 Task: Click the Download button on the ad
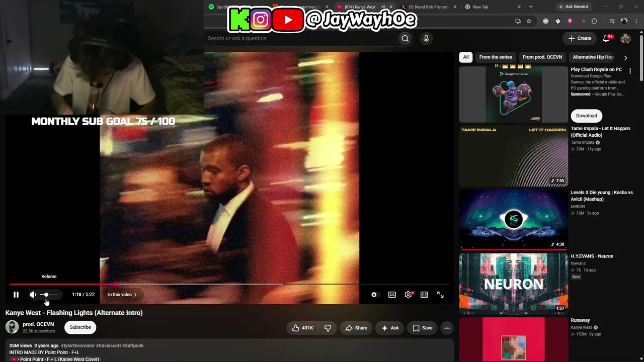587,116
